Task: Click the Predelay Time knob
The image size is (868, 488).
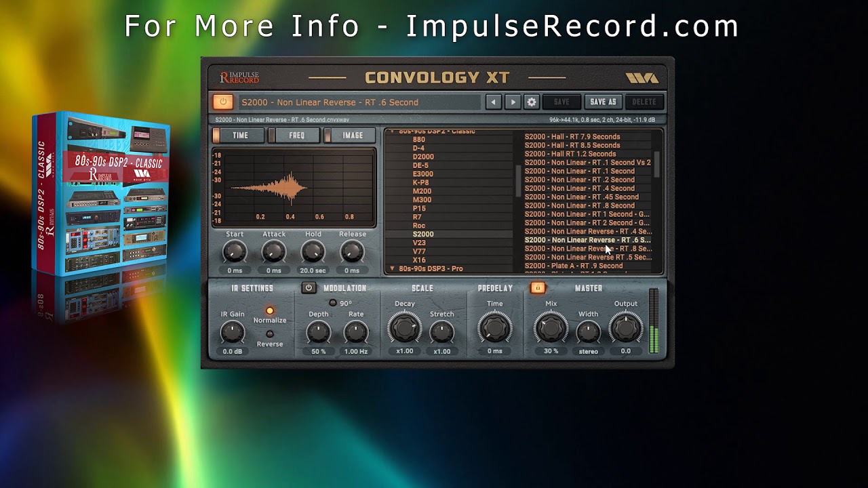Action: tap(495, 328)
